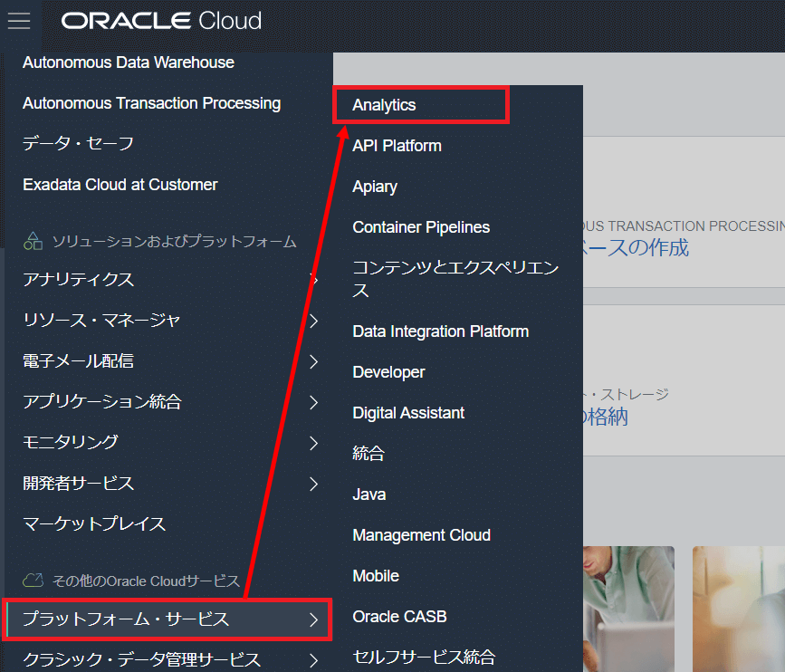This screenshot has height=672, width=785.
Task: Expand 開発者サービス submenu chevron
Action: click(x=314, y=484)
